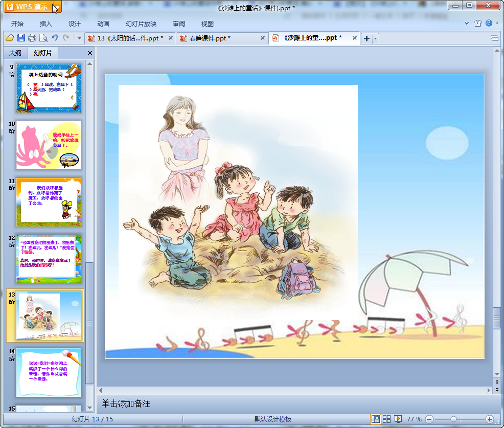The height and width of the screenshot is (428, 504).
Task: Open the 视图 menu tab
Action: 208,24
